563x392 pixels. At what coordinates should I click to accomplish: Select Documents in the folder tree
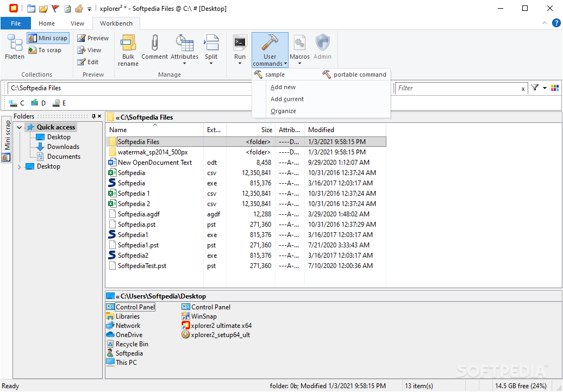[64, 157]
